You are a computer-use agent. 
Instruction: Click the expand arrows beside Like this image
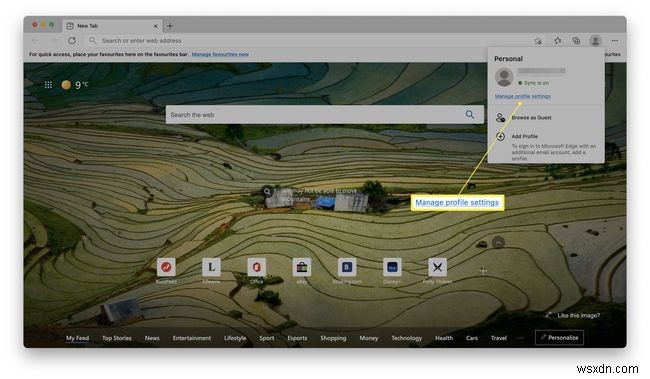pyautogui.click(x=548, y=315)
